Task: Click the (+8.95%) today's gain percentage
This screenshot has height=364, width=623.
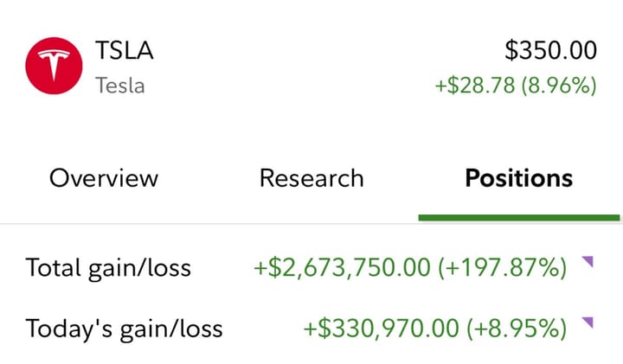Action: pyautogui.click(x=517, y=329)
